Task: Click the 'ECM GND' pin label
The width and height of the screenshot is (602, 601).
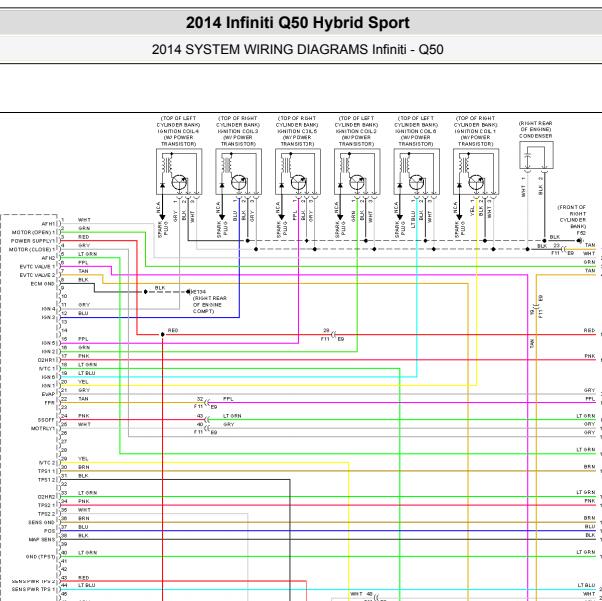Action: (43, 284)
